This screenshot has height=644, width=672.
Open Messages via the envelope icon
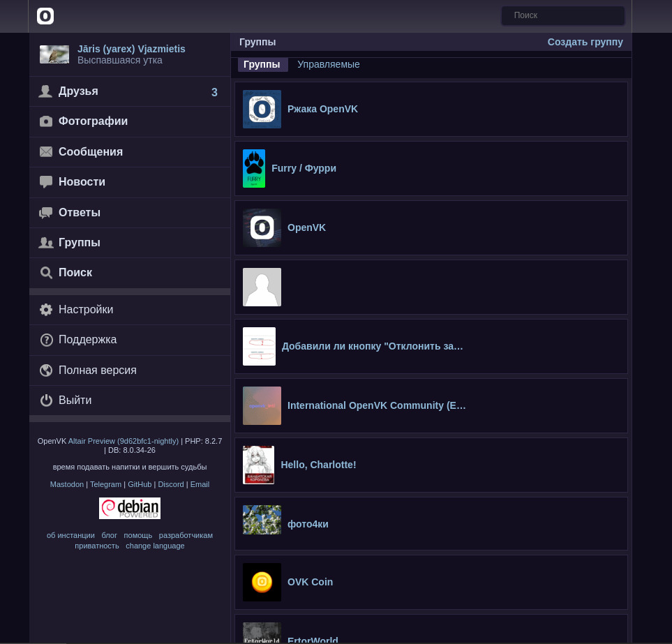click(46, 152)
